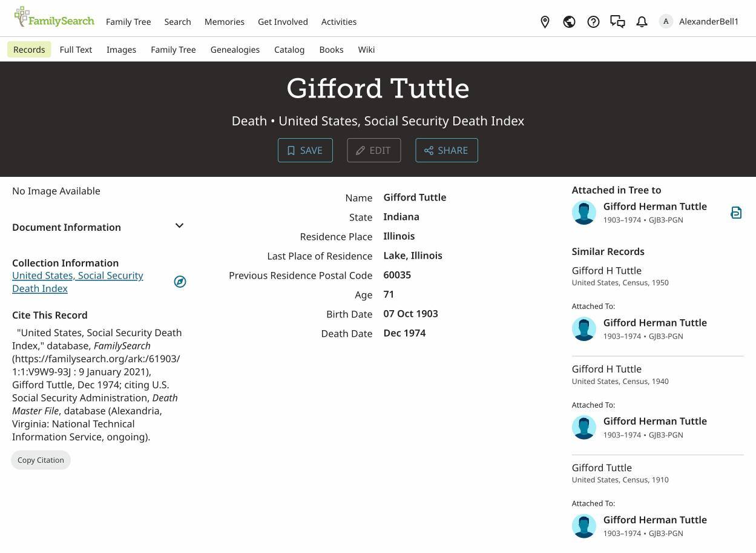Open the Gifford Tuttle 1910 Census record
This screenshot has height=553, width=756.
pyautogui.click(x=602, y=468)
